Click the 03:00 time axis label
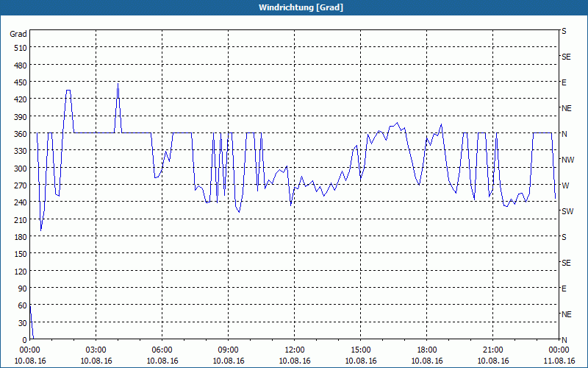588x368 pixels. click(x=96, y=350)
